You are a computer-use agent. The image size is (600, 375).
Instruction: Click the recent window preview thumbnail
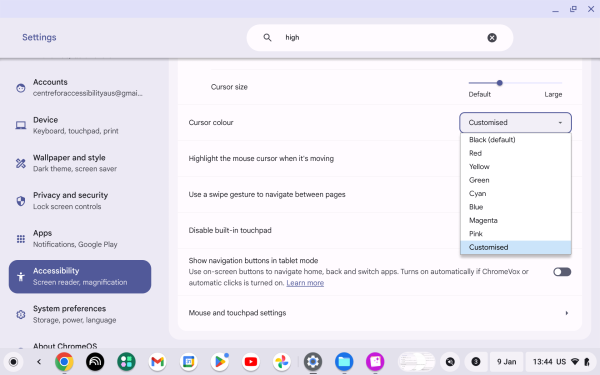pyautogui.click(x=416, y=362)
